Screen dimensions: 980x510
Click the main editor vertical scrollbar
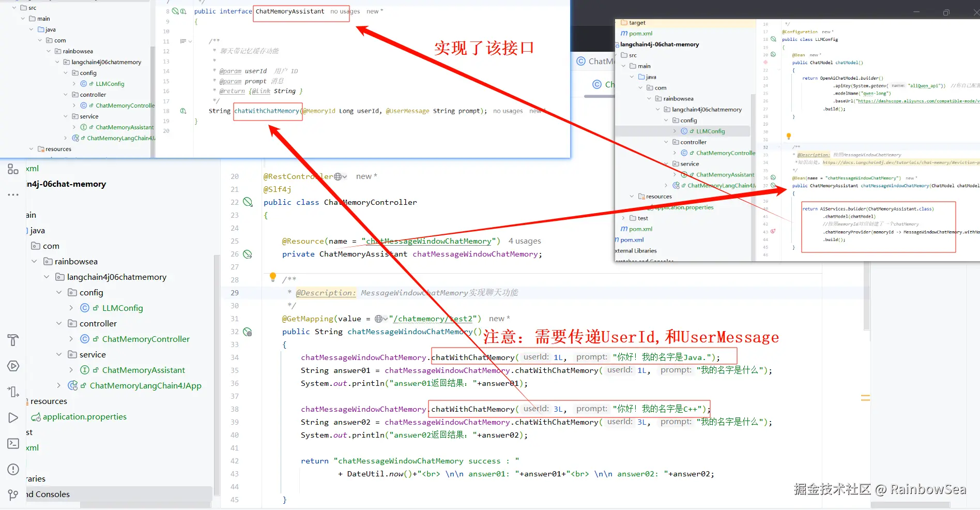pos(866,296)
